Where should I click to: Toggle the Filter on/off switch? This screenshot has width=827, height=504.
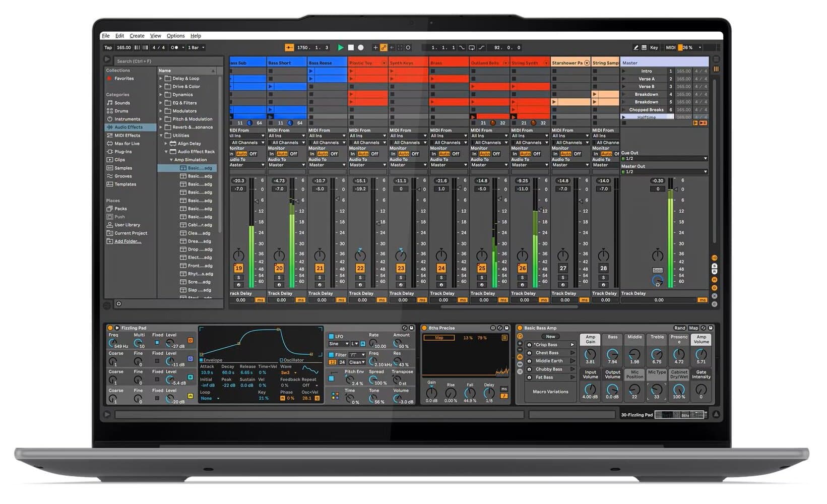click(331, 355)
